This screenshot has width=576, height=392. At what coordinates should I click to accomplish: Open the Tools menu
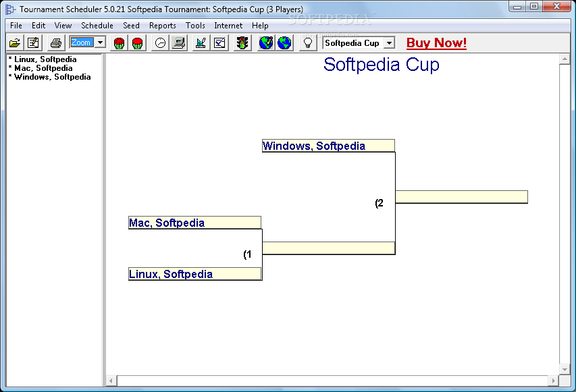[195, 26]
